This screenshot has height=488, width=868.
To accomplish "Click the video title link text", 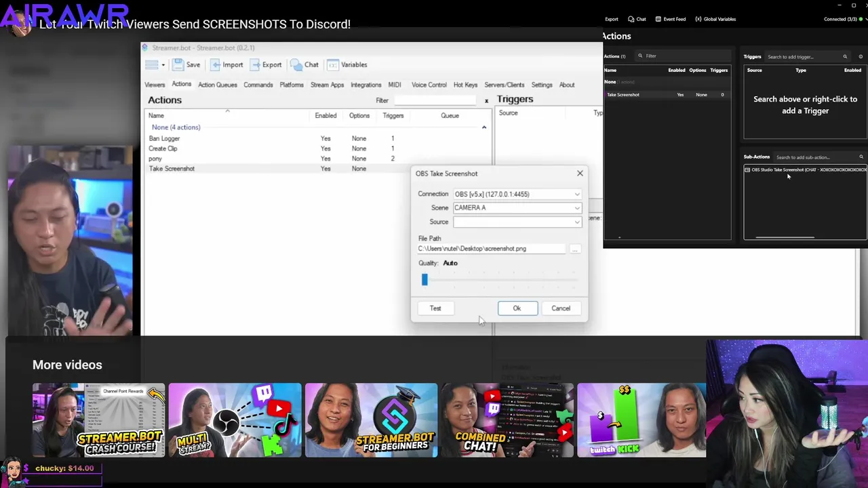I will pyautogui.click(x=195, y=24).
